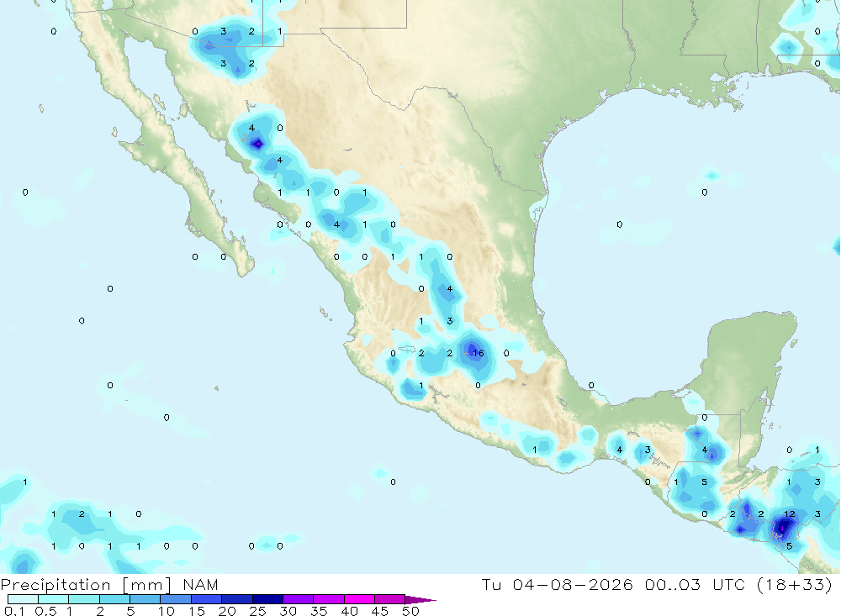Click the '00..03 UTC' time text

pyautogui.click(x=696, y=584)
